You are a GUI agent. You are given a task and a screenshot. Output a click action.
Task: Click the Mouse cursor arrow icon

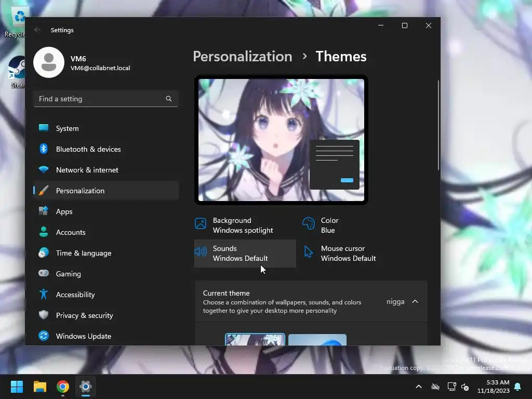pos(309,251)
